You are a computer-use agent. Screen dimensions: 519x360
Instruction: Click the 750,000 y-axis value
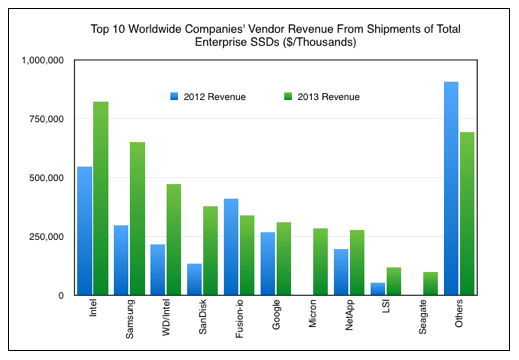coord(47,119)
